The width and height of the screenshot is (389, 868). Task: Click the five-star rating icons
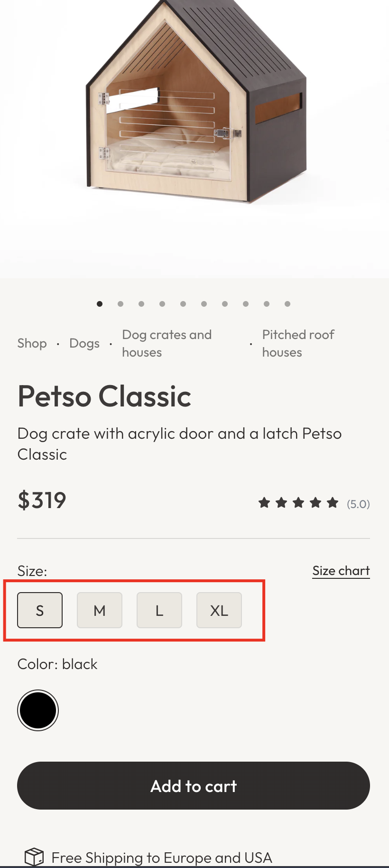[x=298, y=503]
